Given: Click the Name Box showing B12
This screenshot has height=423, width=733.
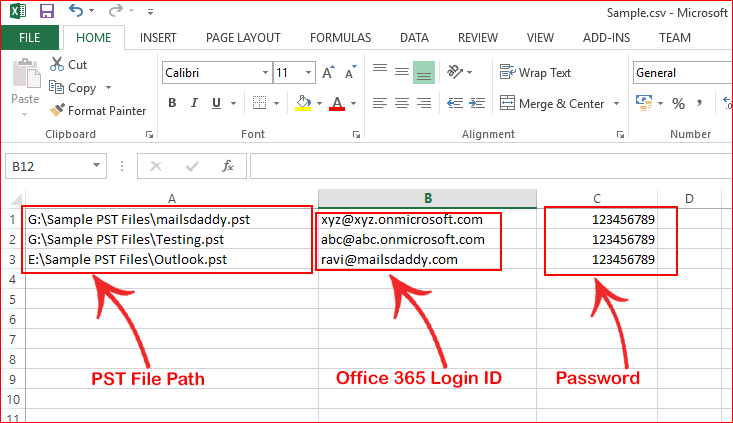Looking at the screenshot, I should [x=56, y=166].
